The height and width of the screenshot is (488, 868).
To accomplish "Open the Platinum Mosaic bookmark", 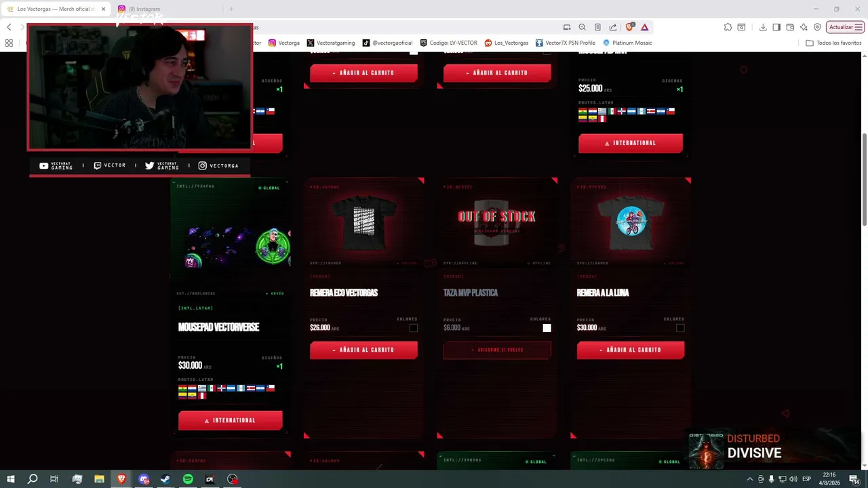I will pos(627,43).
